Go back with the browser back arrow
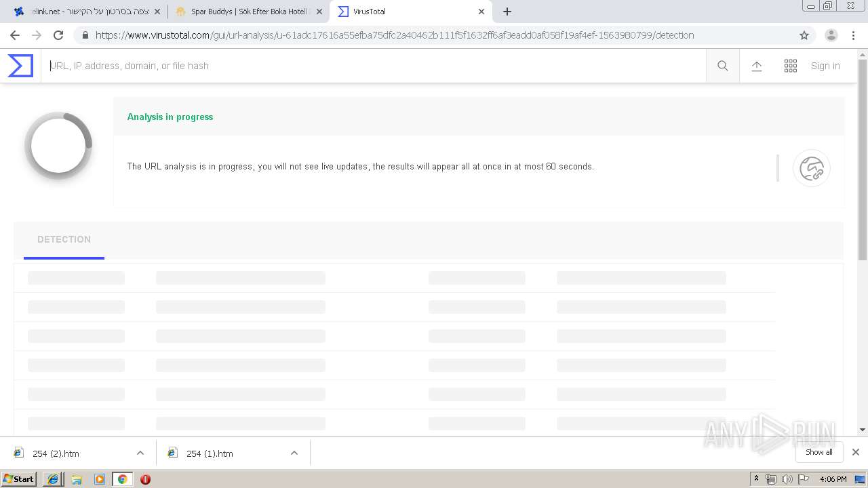The height and width of the screenshot is (488, 868). coord(15,35)
